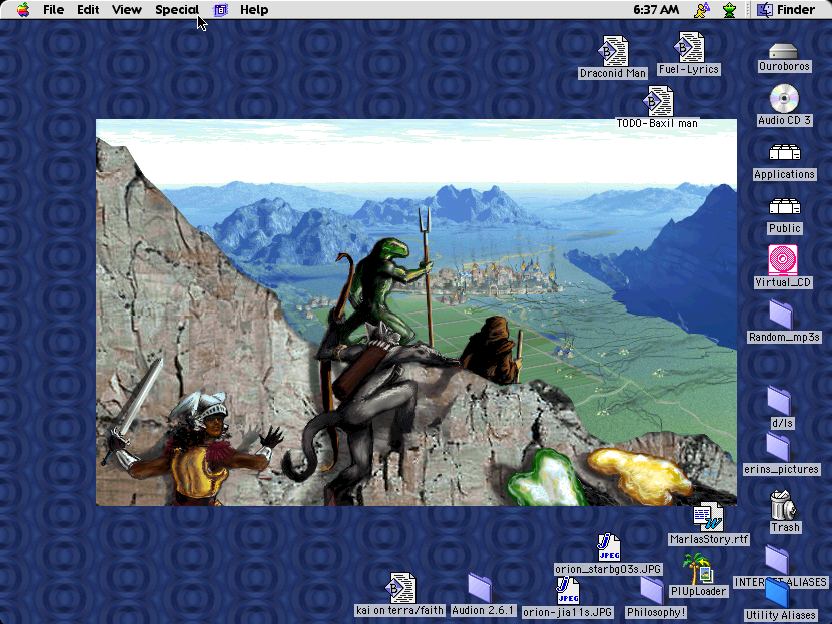
Task: Click the orion_starbg03s.JPG file icon
Action: 608,548
